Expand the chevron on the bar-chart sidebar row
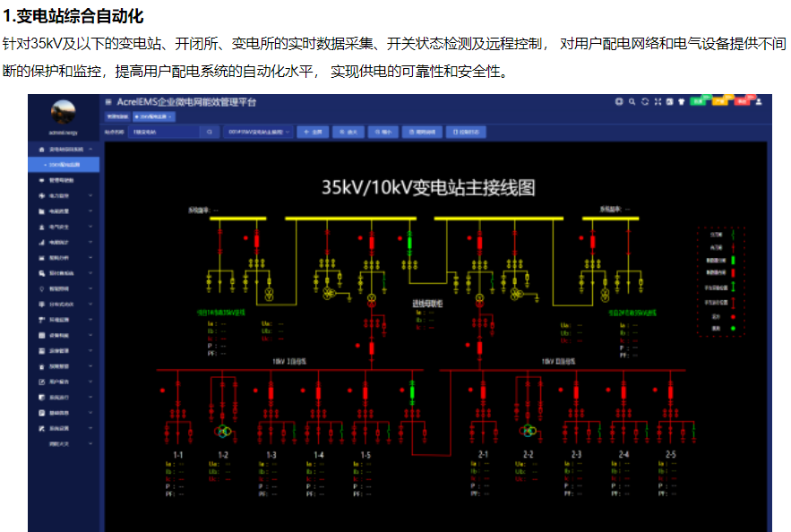The image size is (791, 532). (90, 243)
